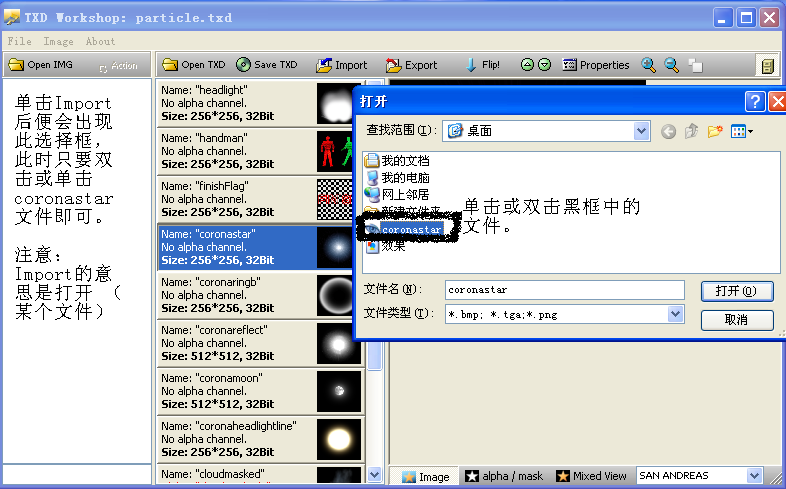Select the coronamoon texture entry

pos(259,392)
